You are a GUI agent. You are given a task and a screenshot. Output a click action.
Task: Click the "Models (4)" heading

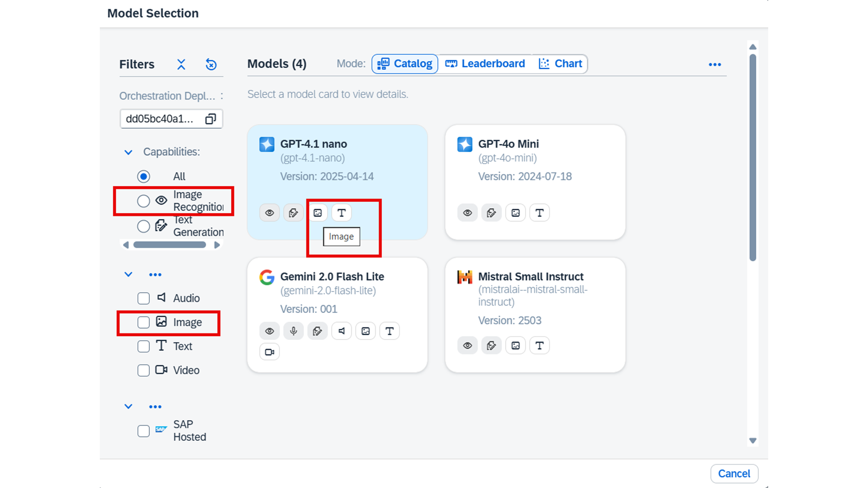point(277,64)
